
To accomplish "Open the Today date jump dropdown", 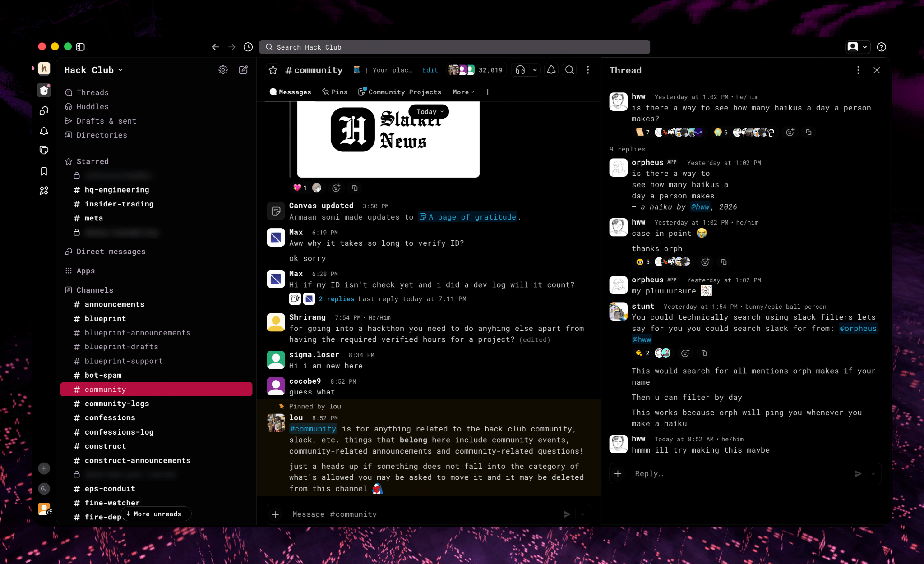I will pos(429,112).
